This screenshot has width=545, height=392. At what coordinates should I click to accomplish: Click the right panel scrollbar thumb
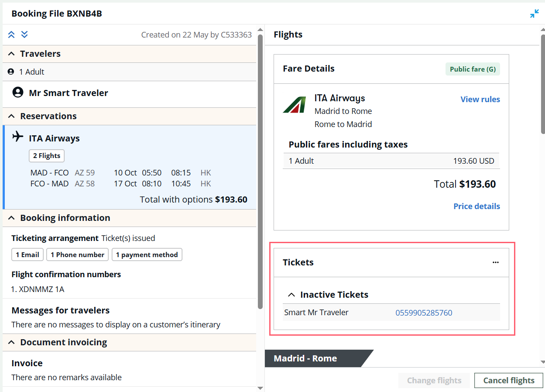click(543, 84)
